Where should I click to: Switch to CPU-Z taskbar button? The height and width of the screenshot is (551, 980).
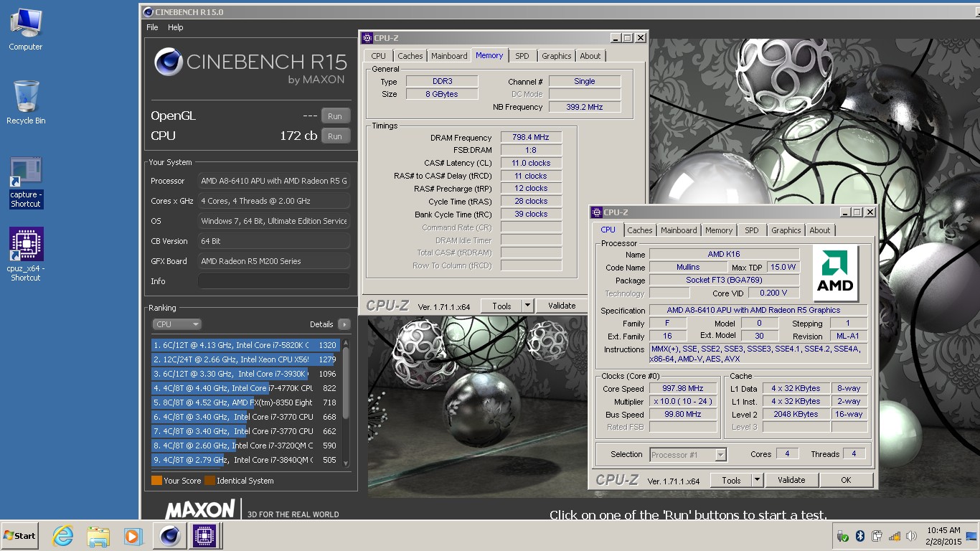click(204, 536)
